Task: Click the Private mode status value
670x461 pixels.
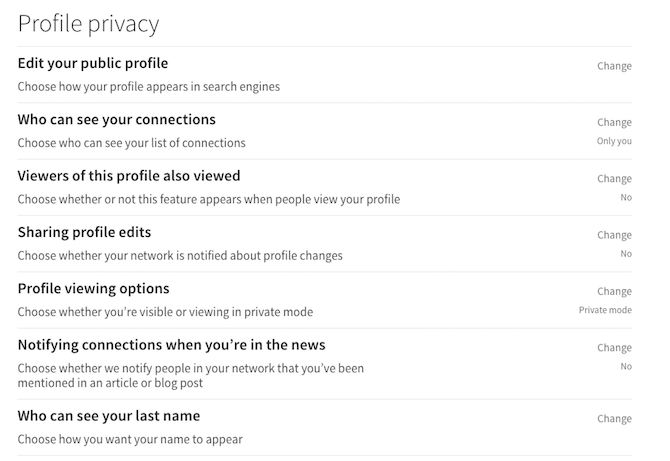Action: coord(605,310)
